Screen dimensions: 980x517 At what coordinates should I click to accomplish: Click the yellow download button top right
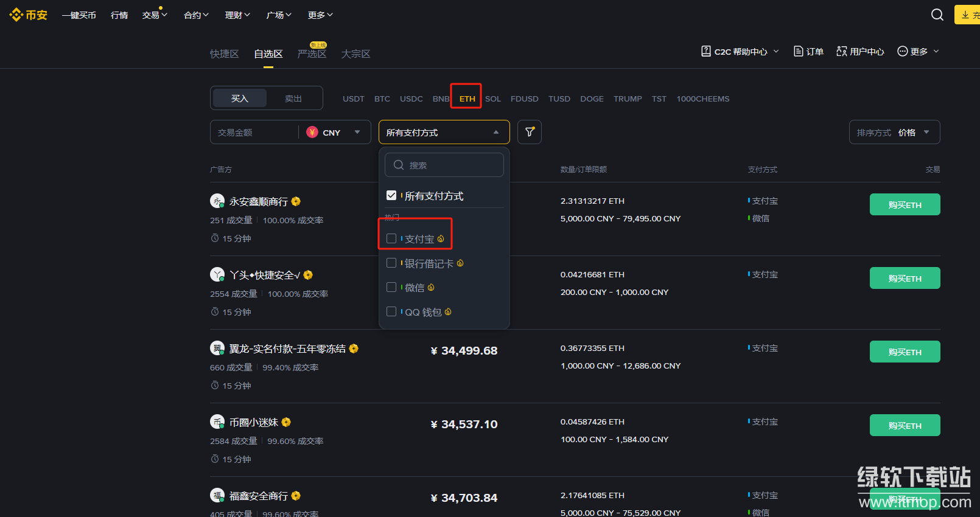[x=968, y=15]
